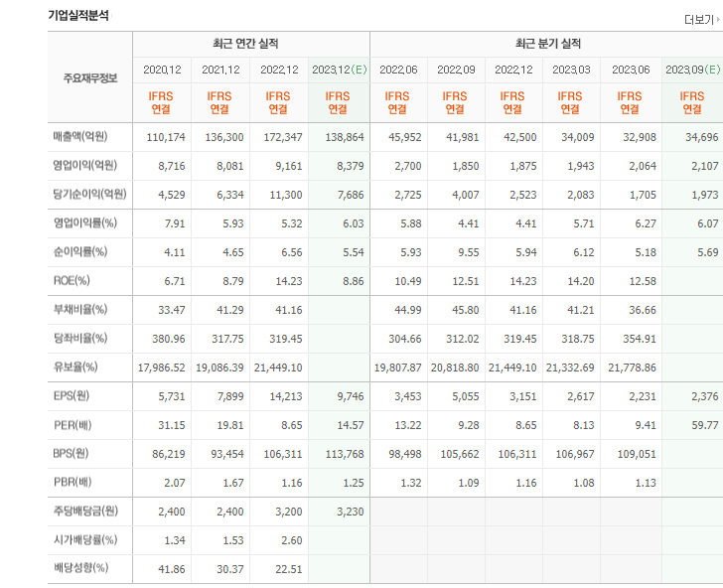Select the PER(배) row label

[72, 425]
